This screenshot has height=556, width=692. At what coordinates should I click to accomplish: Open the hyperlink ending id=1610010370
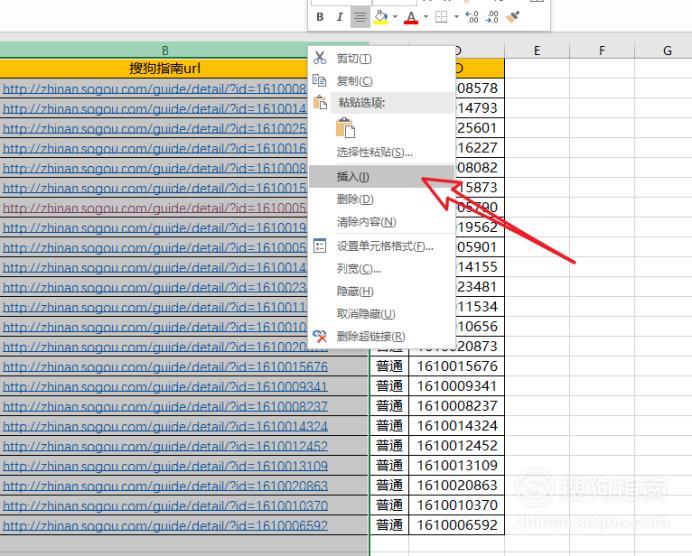[x=165, y=506]
